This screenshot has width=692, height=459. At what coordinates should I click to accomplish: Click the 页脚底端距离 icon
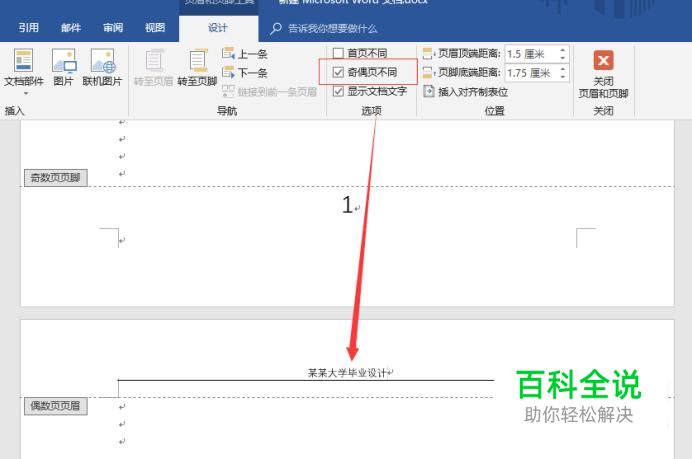point(428,72)
